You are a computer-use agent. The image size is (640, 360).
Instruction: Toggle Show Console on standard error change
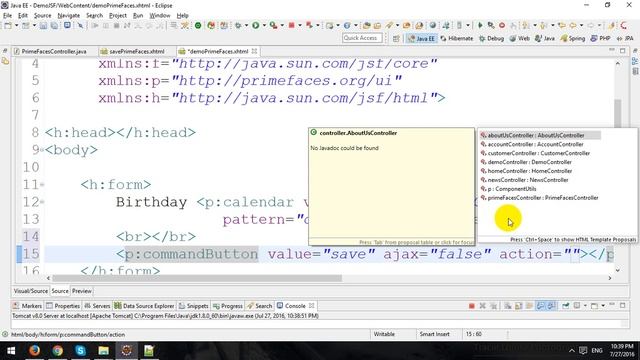pyautogui.click(x=551, y=306)
